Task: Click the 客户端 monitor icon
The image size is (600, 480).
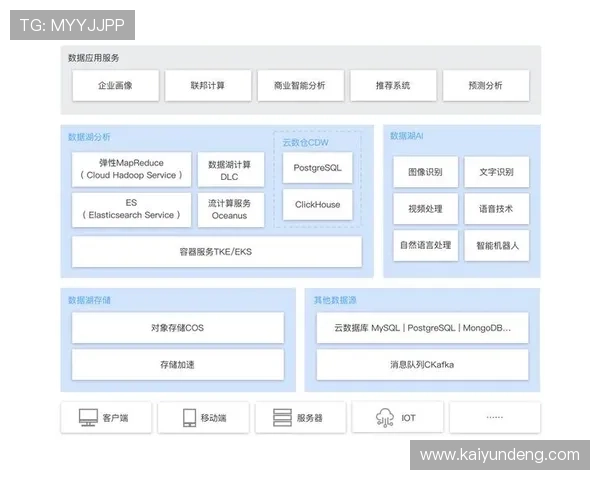Action: click(x=88, y=418)
